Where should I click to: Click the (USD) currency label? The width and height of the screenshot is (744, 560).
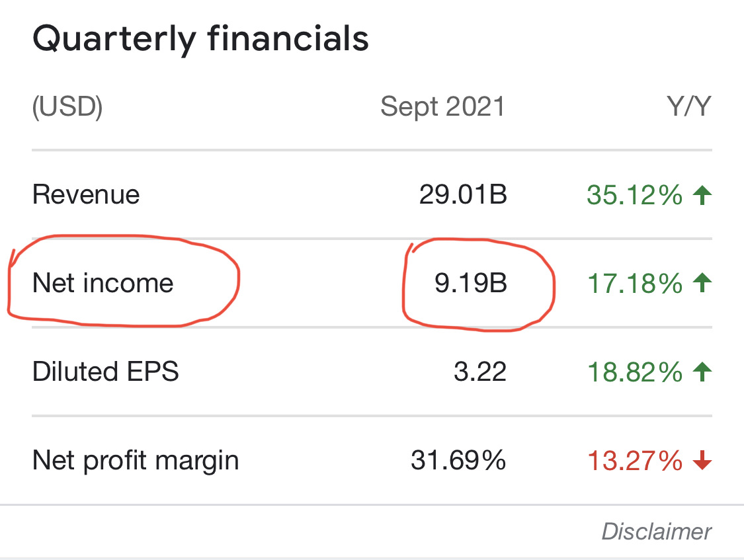coord(67,107)
